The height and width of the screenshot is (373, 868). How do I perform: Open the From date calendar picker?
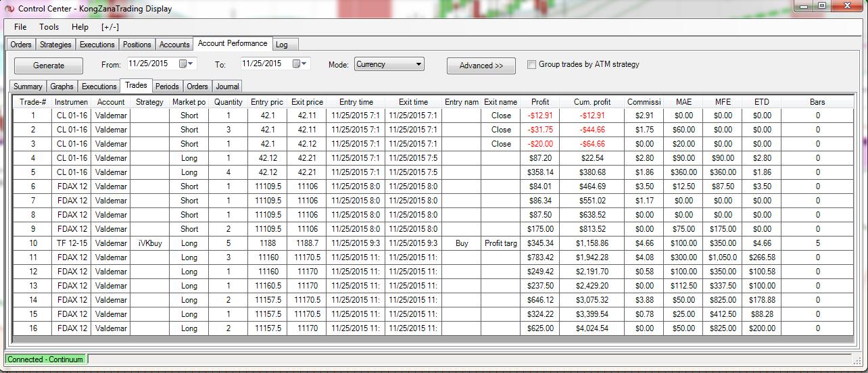(x=186, y=64)
